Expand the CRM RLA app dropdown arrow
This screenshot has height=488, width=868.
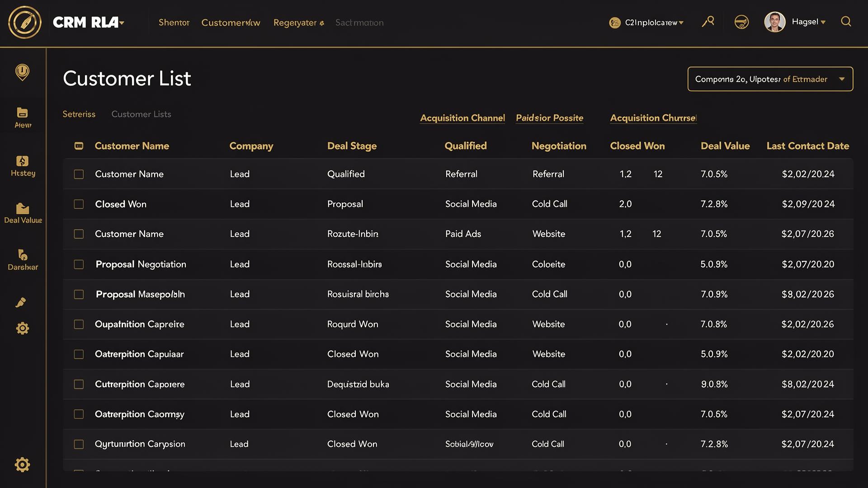click(x=122, y=23)
